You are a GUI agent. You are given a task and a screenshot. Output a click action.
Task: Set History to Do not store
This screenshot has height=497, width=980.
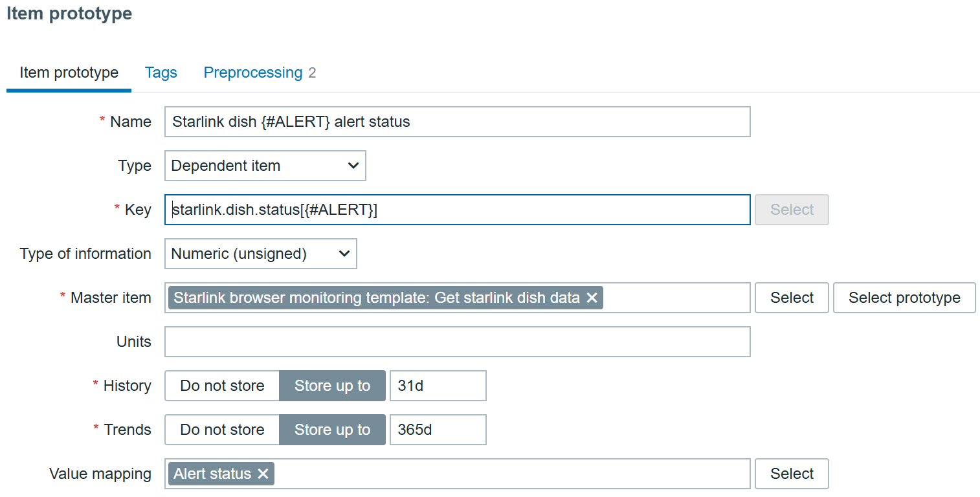[222, 386]
